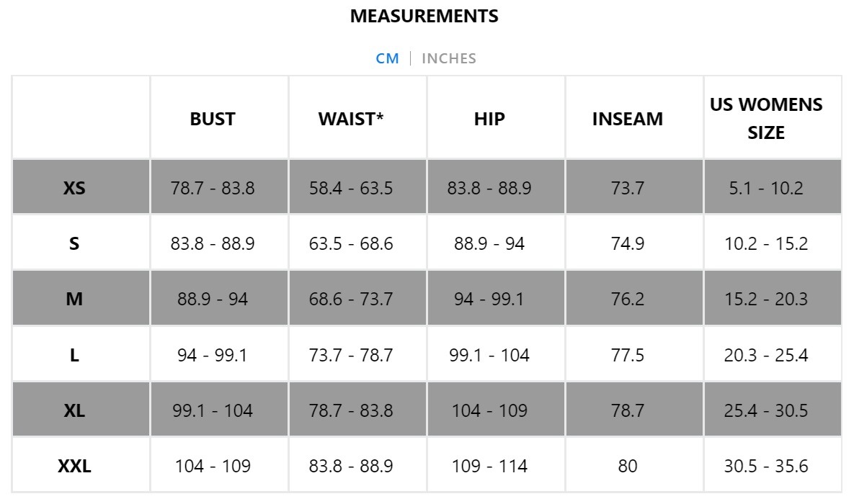This screenshot has height=504, width=859.
Task: Select the XXL size row label
Action: [74, 467]
